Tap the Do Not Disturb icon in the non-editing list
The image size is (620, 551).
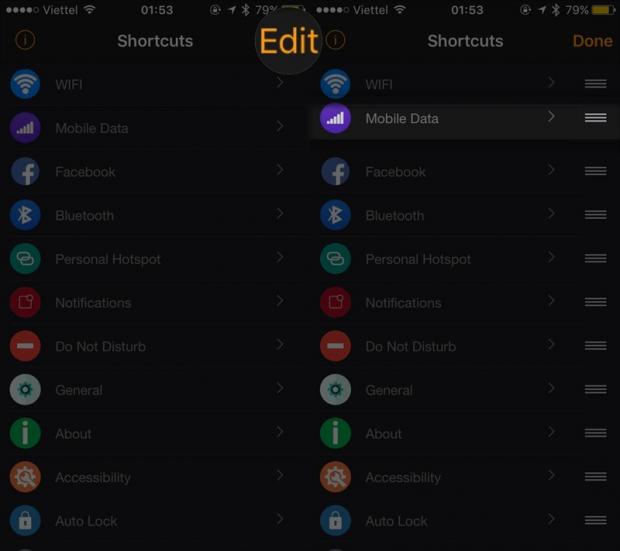coord(25,346)
